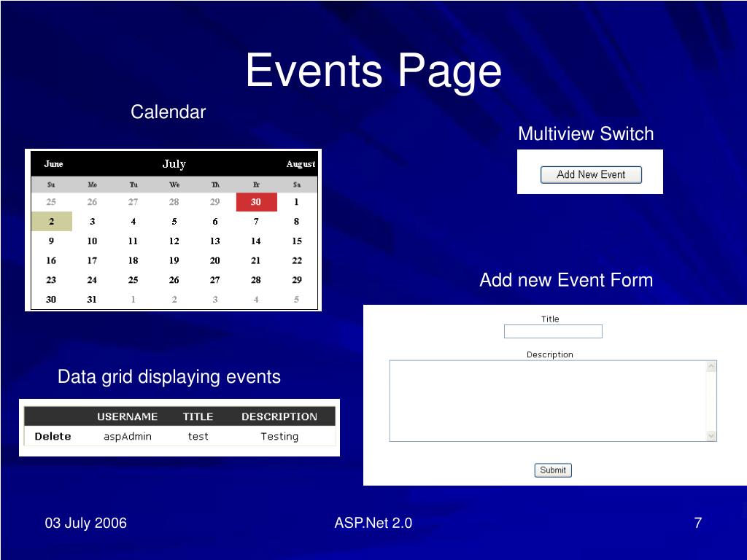Select calendar day 12
This screenshot has height=560, width=747.
174,241
